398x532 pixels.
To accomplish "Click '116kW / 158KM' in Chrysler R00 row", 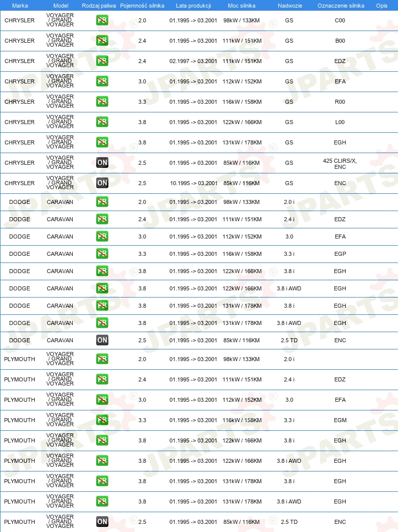I will [242, 102].
